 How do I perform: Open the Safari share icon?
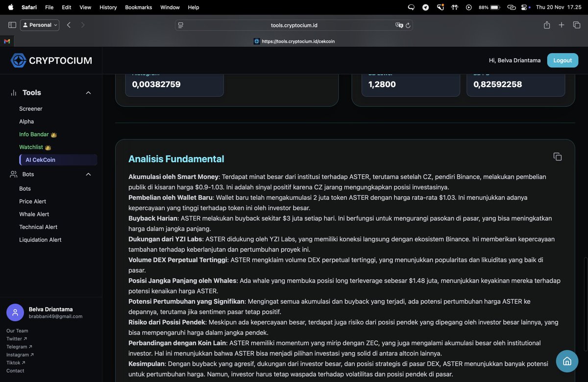[x=547, y=25]
